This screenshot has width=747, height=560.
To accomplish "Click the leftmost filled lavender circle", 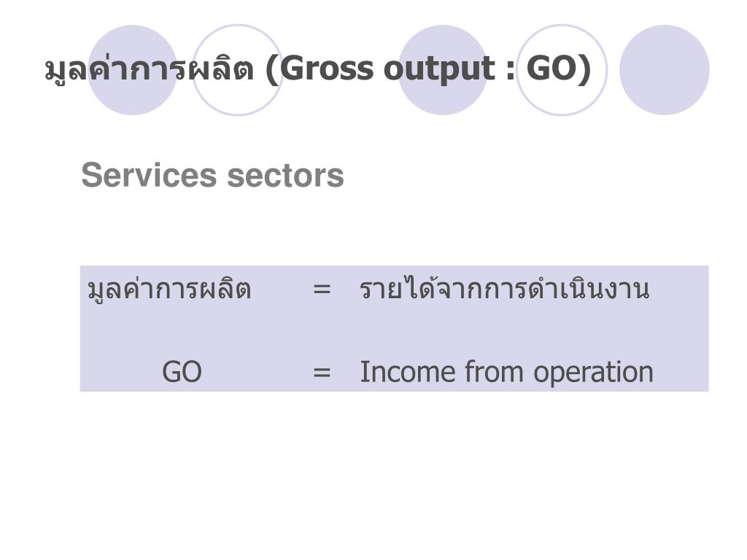I will (x=133, y=70).
